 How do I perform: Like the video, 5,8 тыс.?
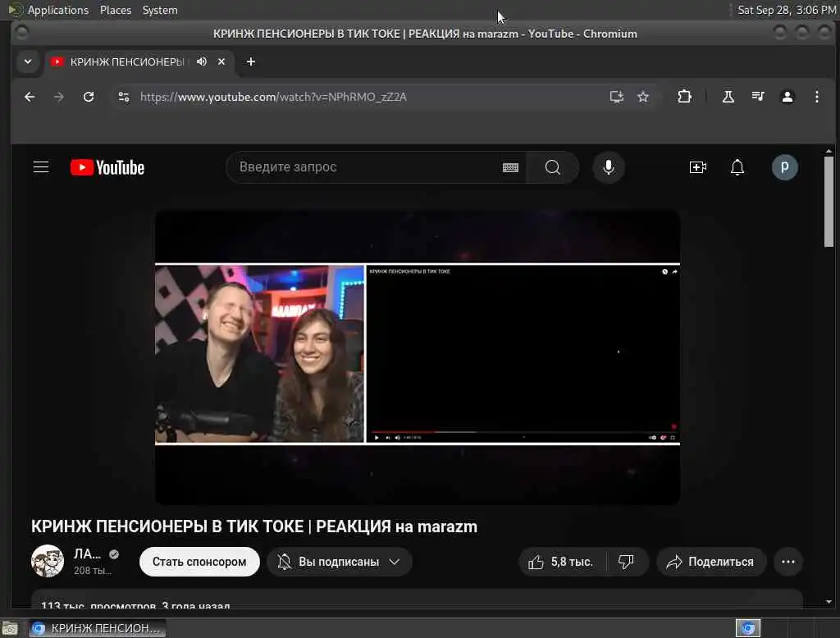[561, 562]
